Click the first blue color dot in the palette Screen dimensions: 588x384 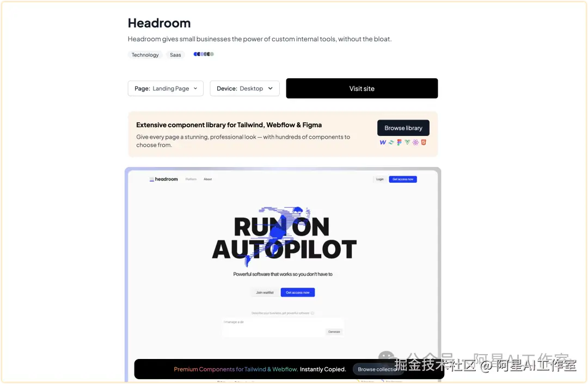pos(195,54)
